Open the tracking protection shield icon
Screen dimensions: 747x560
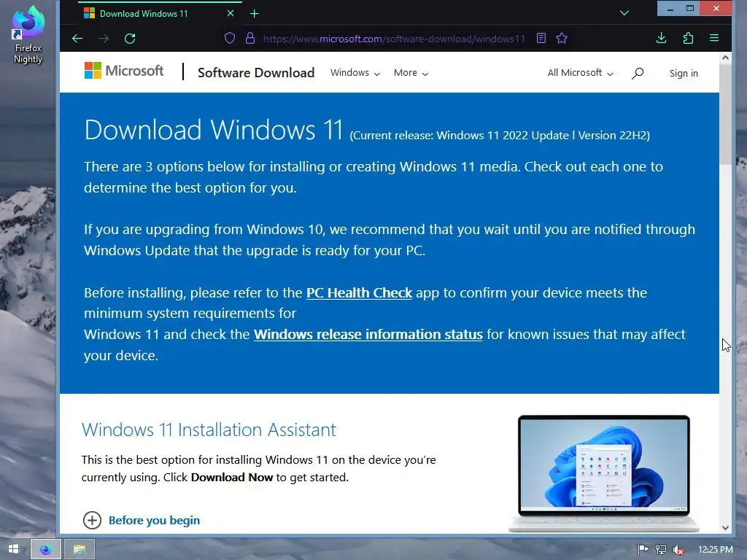click(x=230, y=38)
